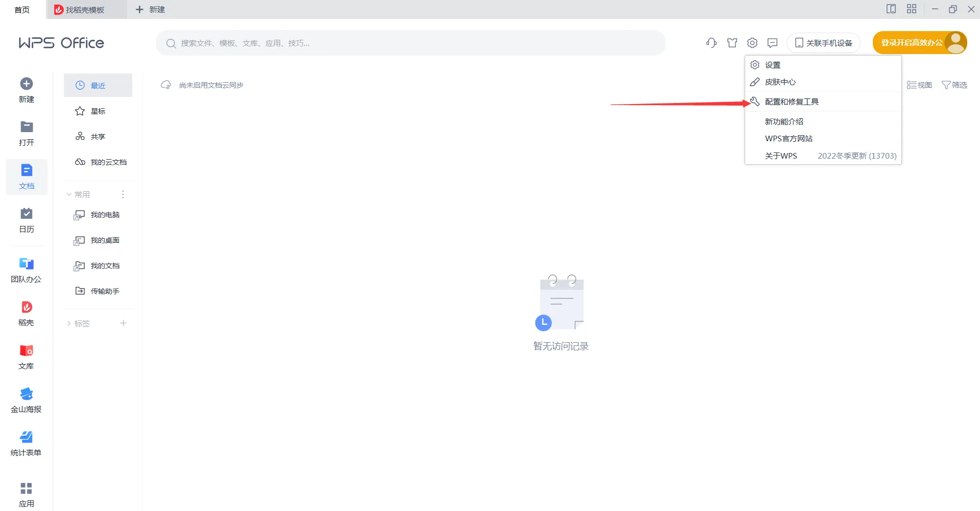Switch to the 找稻壳模板 tab
The width and height of the screenshot is (980, 511).
[85, 10]
